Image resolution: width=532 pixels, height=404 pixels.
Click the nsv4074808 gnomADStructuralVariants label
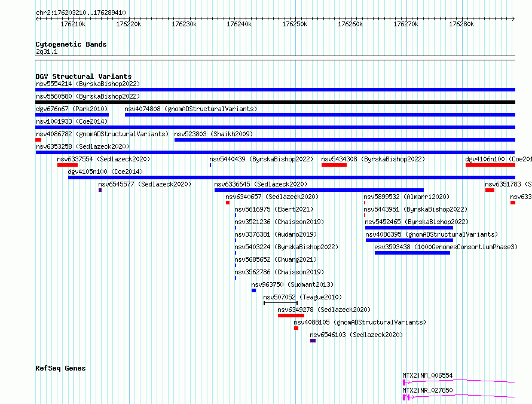pos(191,109)
